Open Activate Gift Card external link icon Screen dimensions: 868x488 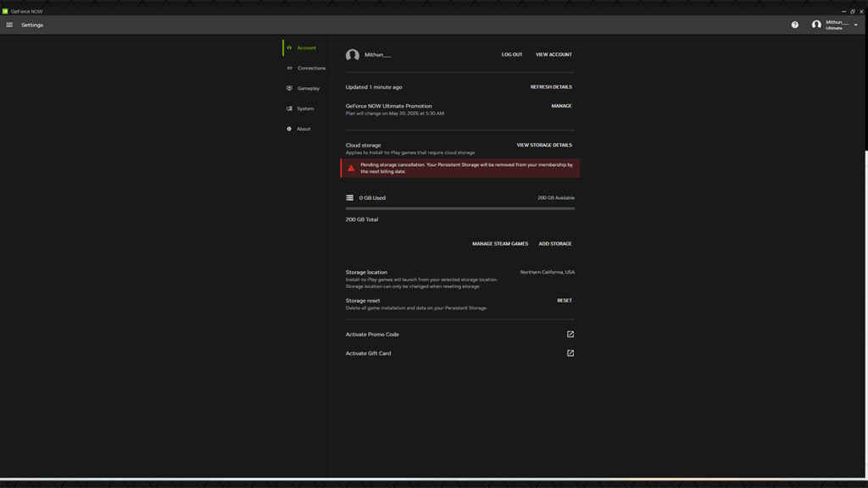[x=570, y=353]
